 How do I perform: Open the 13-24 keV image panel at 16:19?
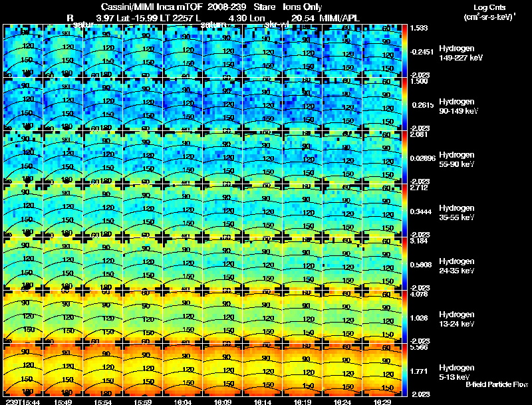303,317
